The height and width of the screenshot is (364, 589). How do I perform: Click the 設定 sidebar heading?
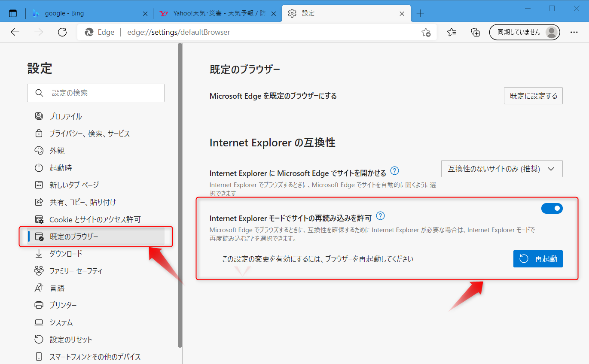[x=40, y=68]
